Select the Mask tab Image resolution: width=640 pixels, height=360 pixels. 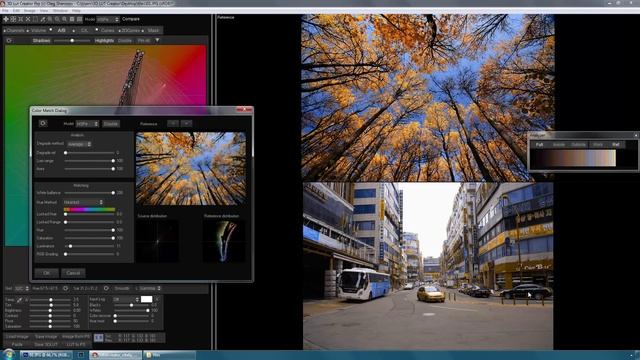coord(153,31)
